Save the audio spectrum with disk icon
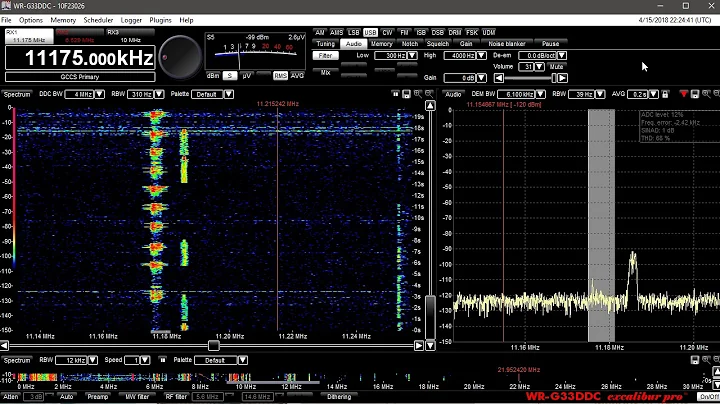This screenshot has height=404, width=720. [695, 94]
